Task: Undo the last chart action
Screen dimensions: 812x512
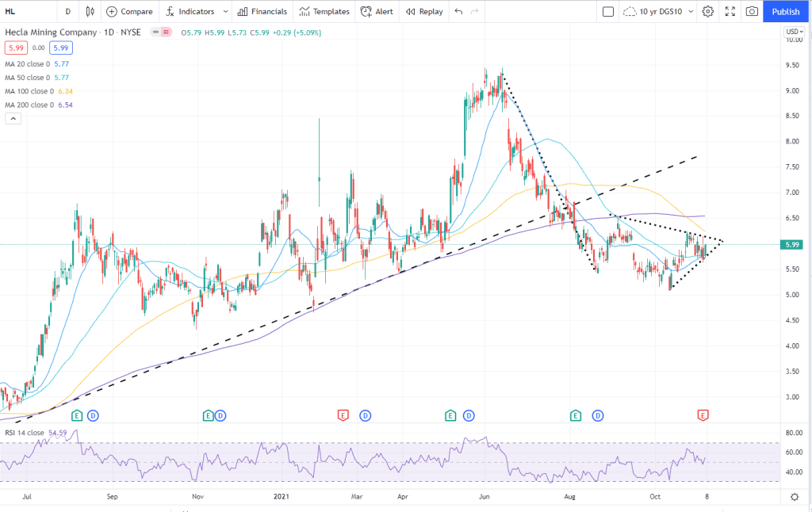Action: [458, 12]
